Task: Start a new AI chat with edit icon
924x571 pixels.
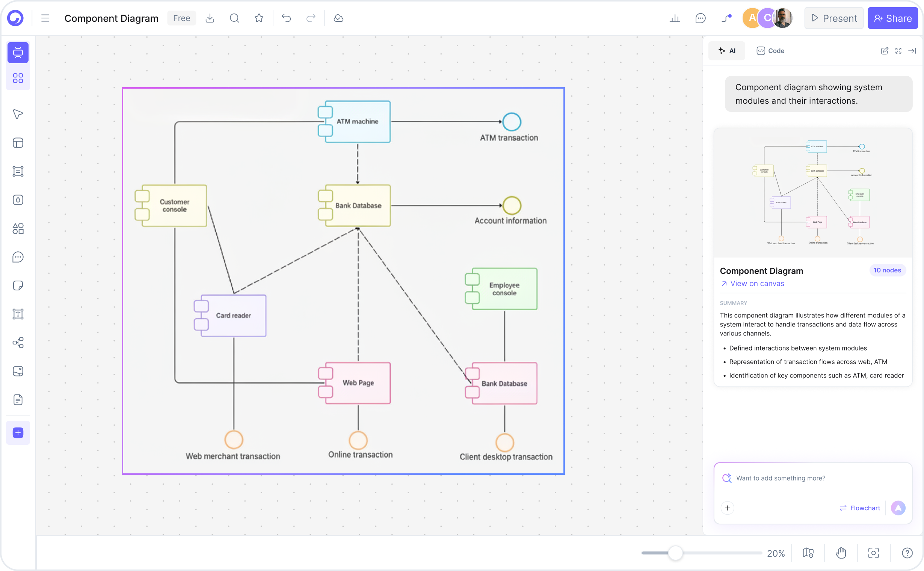Action: 885,51
